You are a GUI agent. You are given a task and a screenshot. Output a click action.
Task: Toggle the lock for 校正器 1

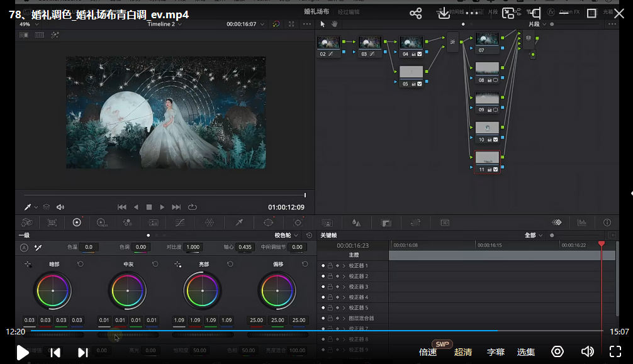click(330, 266)
